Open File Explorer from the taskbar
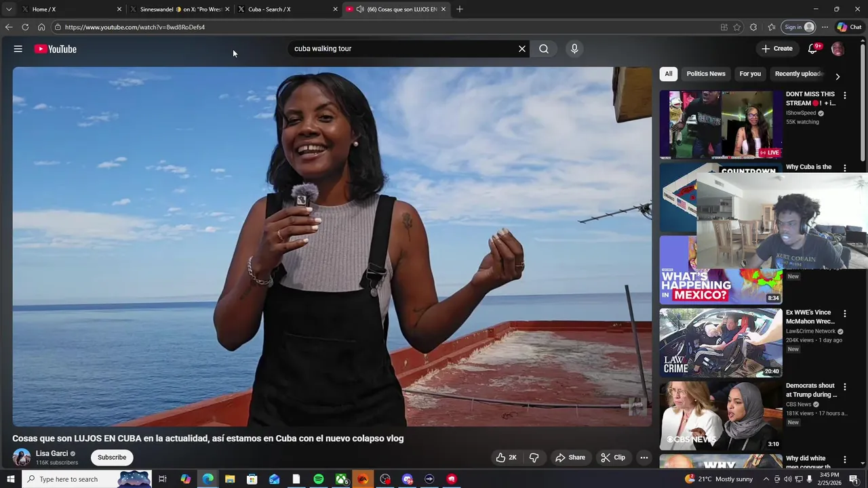868x488 pixels. (x=230, y=479)
